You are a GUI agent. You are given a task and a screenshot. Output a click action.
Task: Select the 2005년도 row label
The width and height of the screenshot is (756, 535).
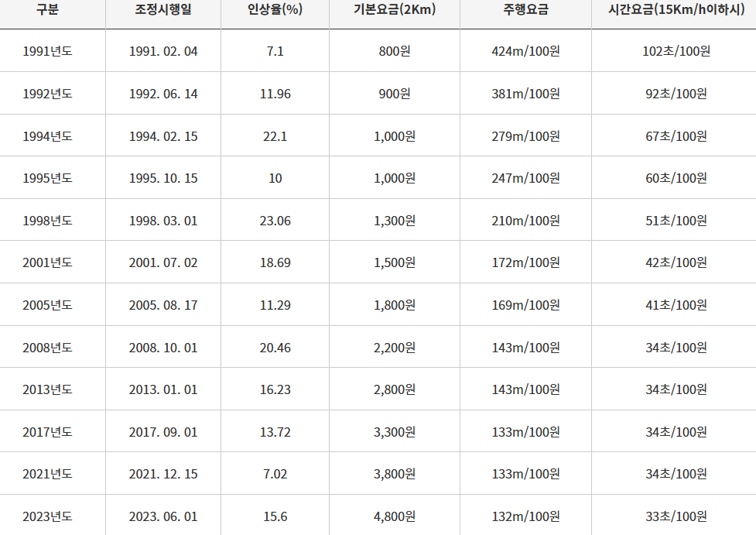pos(47,305)
